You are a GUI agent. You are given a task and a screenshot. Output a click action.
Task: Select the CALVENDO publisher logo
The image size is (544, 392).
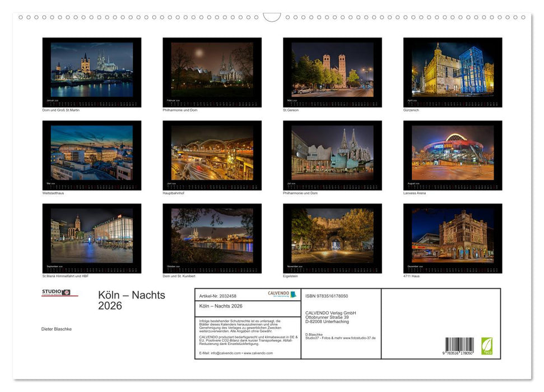coord(277,293)
